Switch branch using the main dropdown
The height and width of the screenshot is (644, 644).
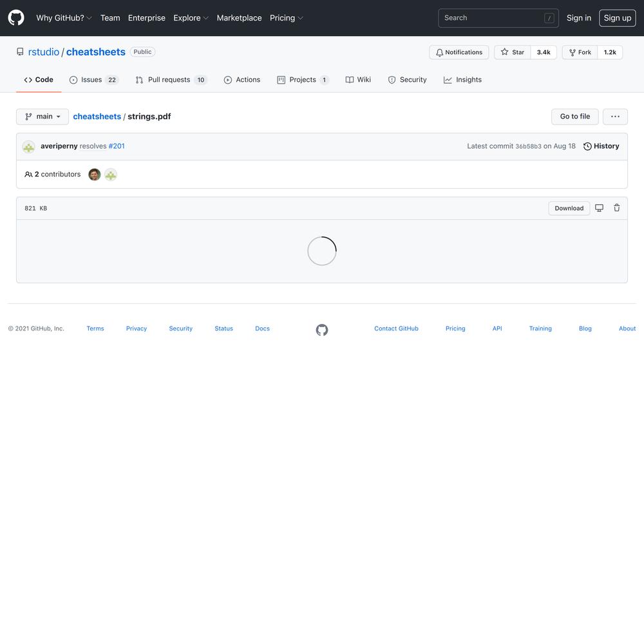pyautogui.click(x=43, y=117)
